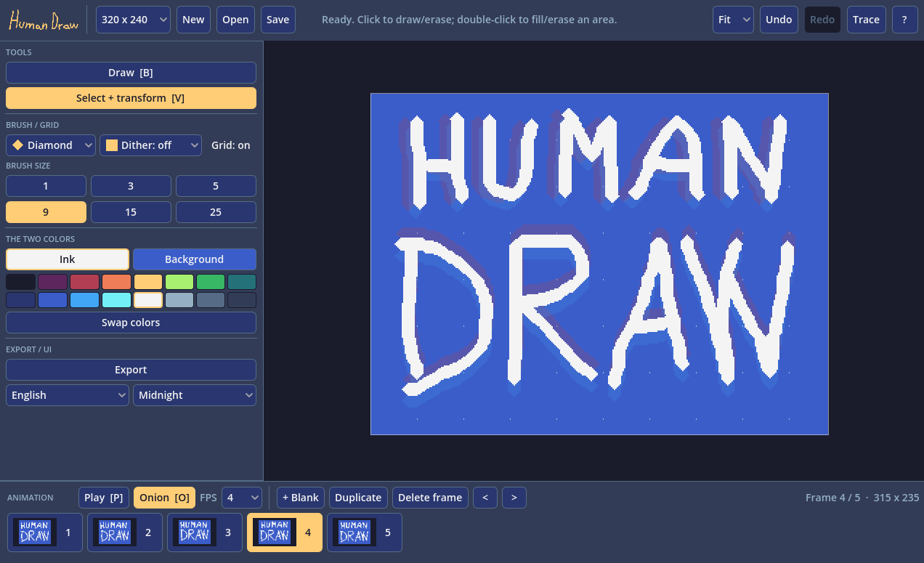
Task: Select the Ink color slot
Action: 68,259
